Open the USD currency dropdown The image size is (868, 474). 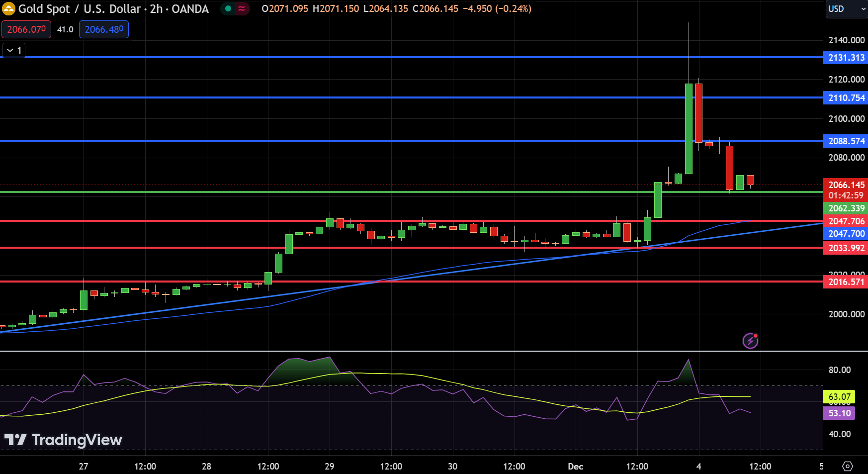click(847, 9)
